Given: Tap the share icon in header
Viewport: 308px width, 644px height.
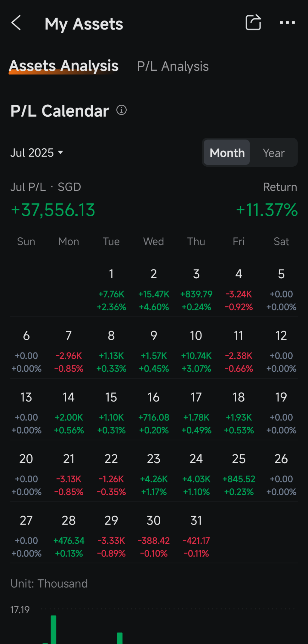Looking at the screenshot, I should click(x=253, y=23).
